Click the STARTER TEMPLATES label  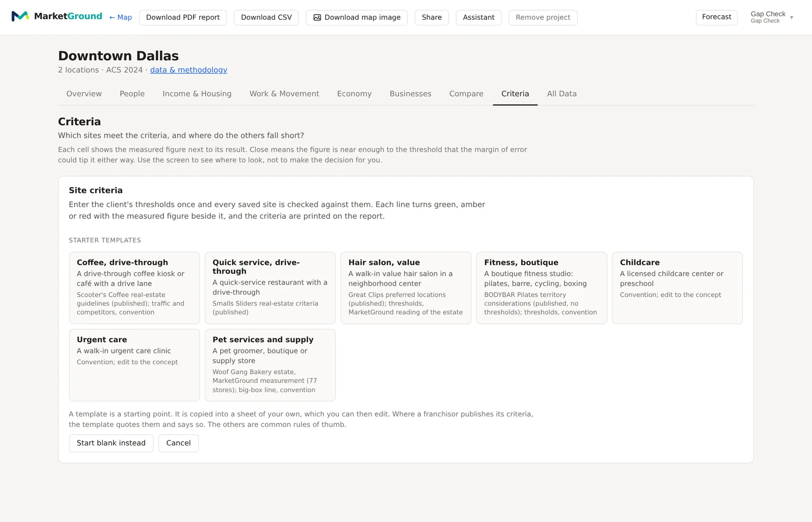105,240
